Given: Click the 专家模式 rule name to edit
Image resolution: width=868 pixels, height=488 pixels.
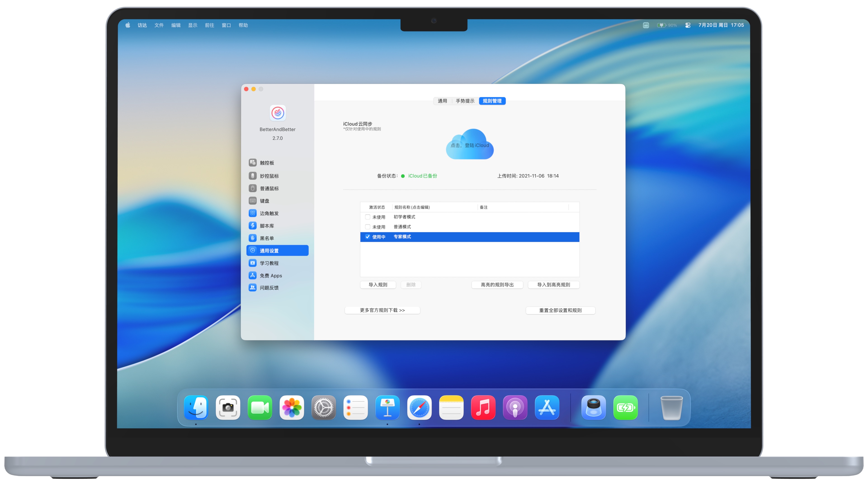Looking at the screenshot, I should point(402,237).
